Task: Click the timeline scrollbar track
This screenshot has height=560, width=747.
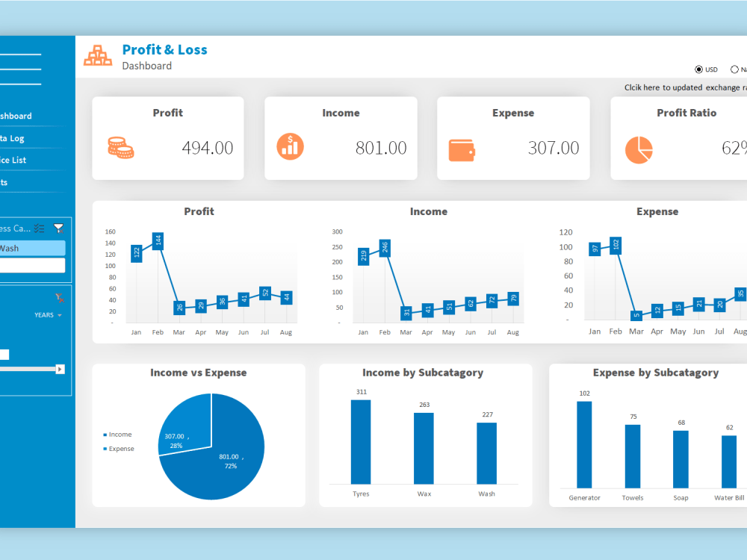Action: click(28, 369)
